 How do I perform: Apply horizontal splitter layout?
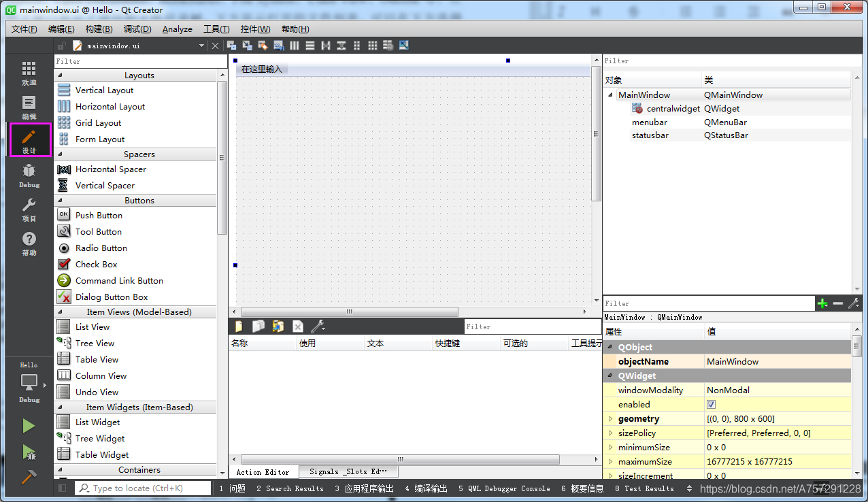(x=326, y=46)
